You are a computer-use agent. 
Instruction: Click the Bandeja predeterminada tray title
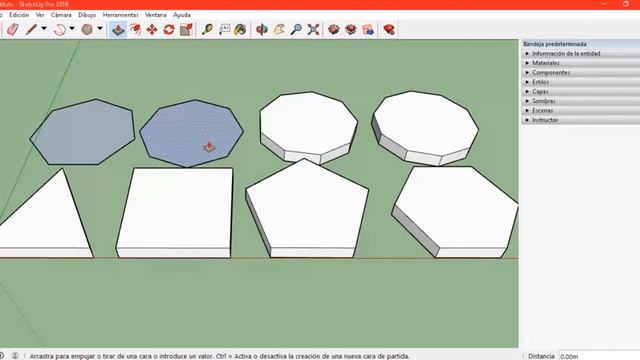pos(555,44)
